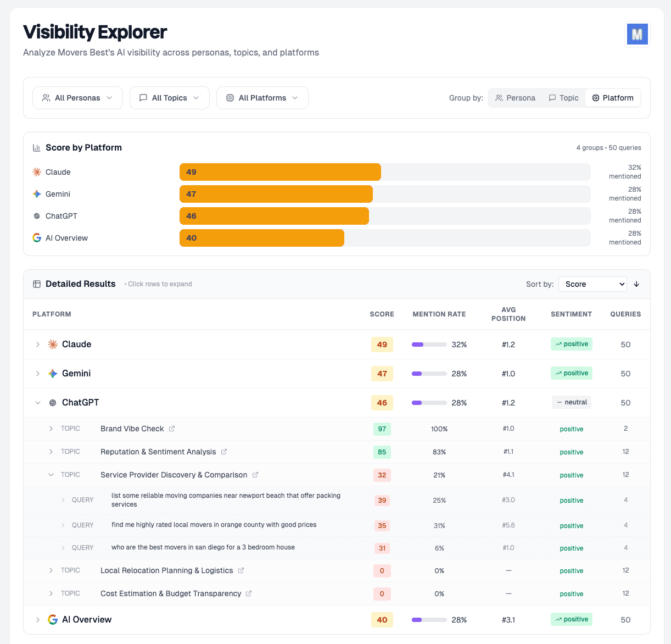Select the Persona group-by option
This screenshot has width=671, height=644.
click(x=515, y=97)
